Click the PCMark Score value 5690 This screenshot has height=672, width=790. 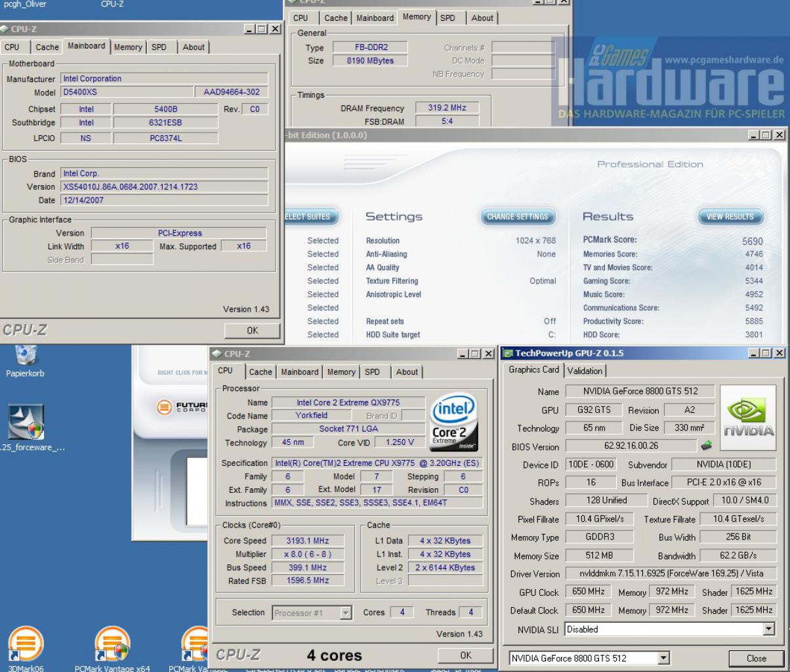[752, 241]
